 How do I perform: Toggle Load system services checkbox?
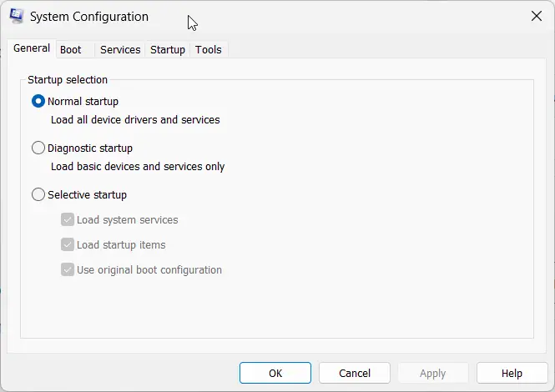[68, 219]
